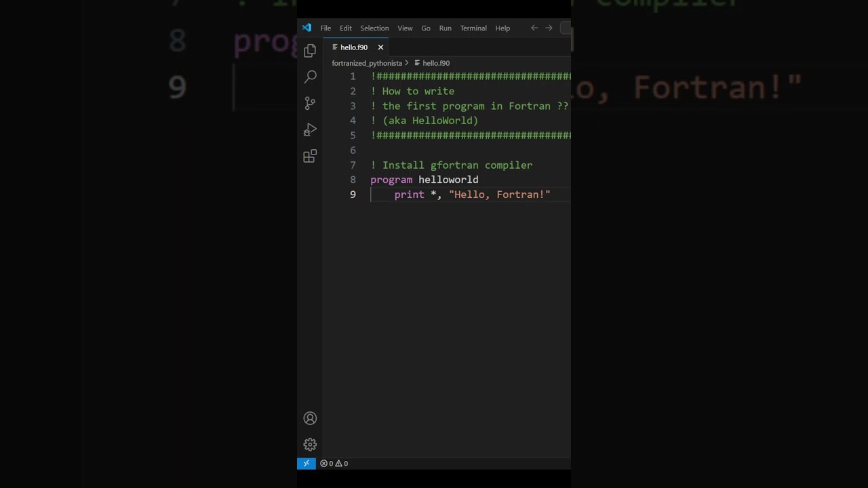The width and height of the screenshot is (868, 488).
Task: Open the Search view icon
Action: coord(310,77)
